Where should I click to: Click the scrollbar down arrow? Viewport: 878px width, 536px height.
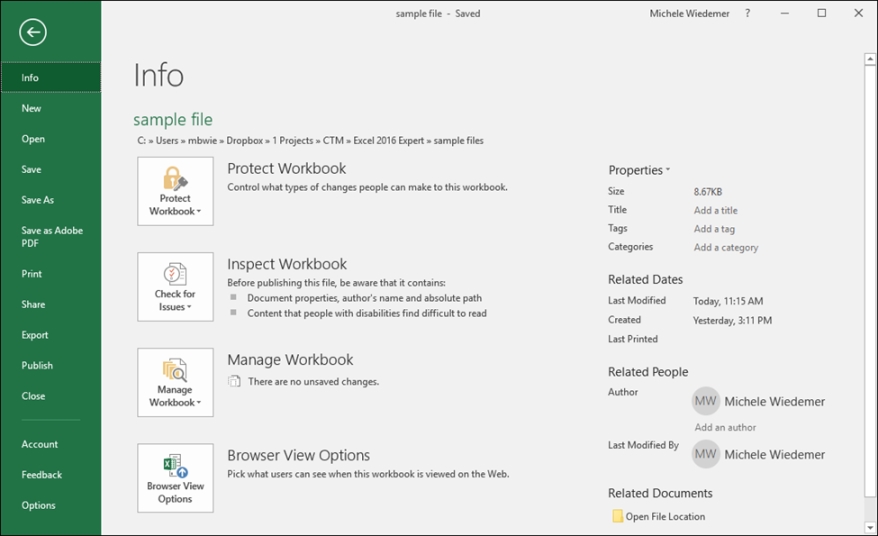click(870, 527)
